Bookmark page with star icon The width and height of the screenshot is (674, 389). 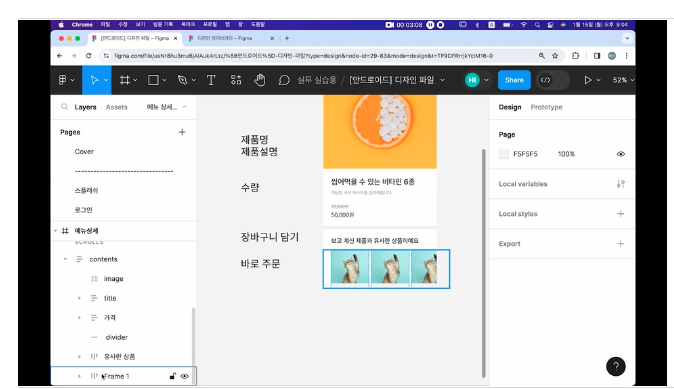click(555, 56)
